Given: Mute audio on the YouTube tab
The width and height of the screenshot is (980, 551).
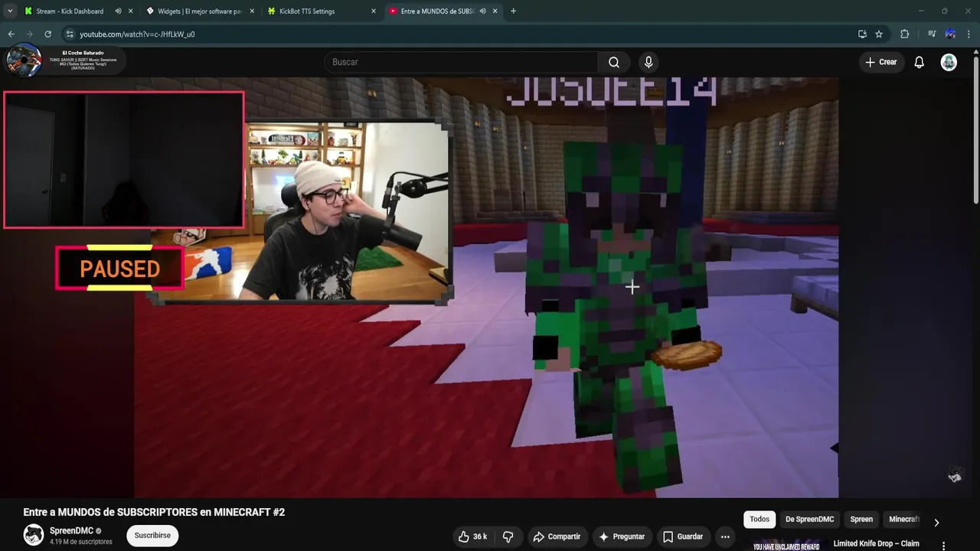Looking at the screenshot, I should pyautogui.click(x=482, y=11).
